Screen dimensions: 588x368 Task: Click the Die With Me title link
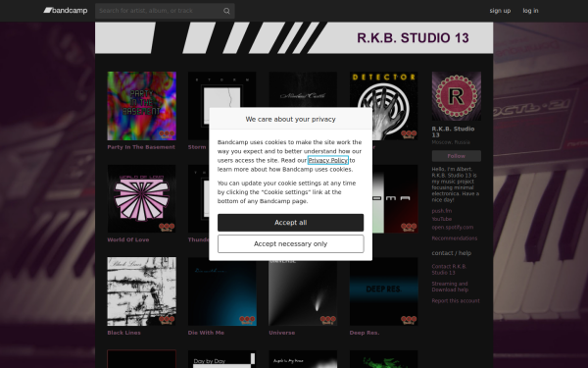[206, 333]
